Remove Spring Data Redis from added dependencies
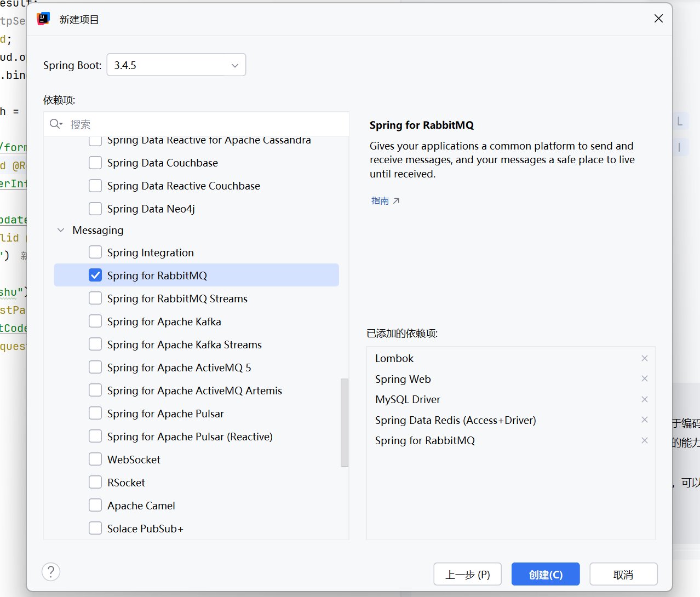The height and width of the screenshot is (597, 700). [645, 420]
